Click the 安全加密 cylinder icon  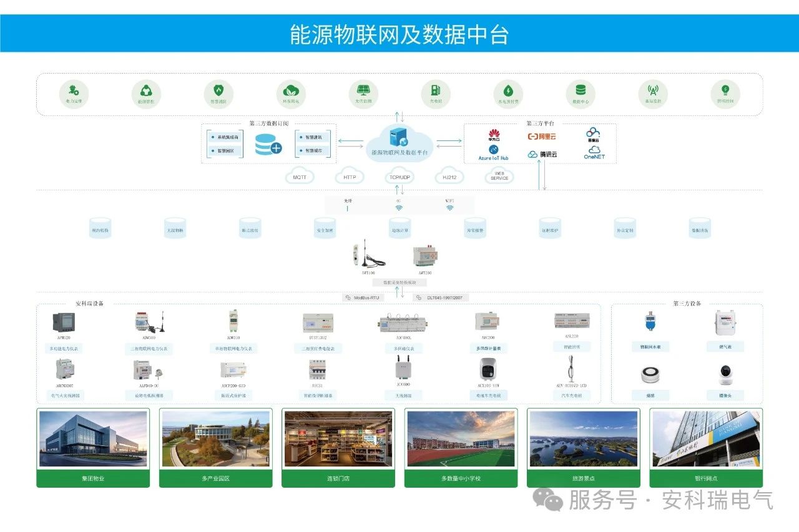[x=325, y=228]
